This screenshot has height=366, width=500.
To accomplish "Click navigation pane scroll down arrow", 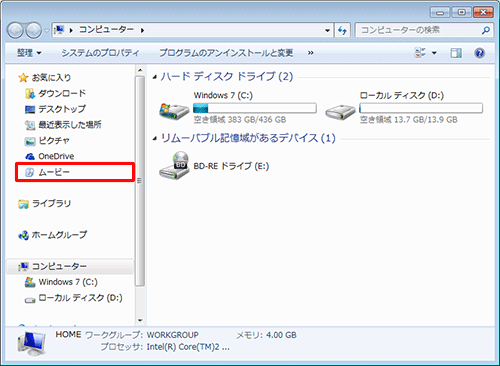I will point(140,320).
